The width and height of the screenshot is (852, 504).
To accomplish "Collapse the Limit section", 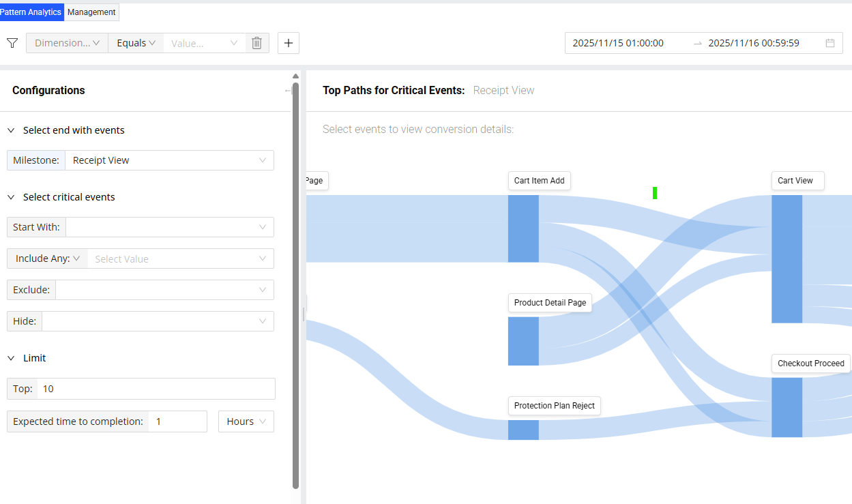I will click(x=11, y=358).
